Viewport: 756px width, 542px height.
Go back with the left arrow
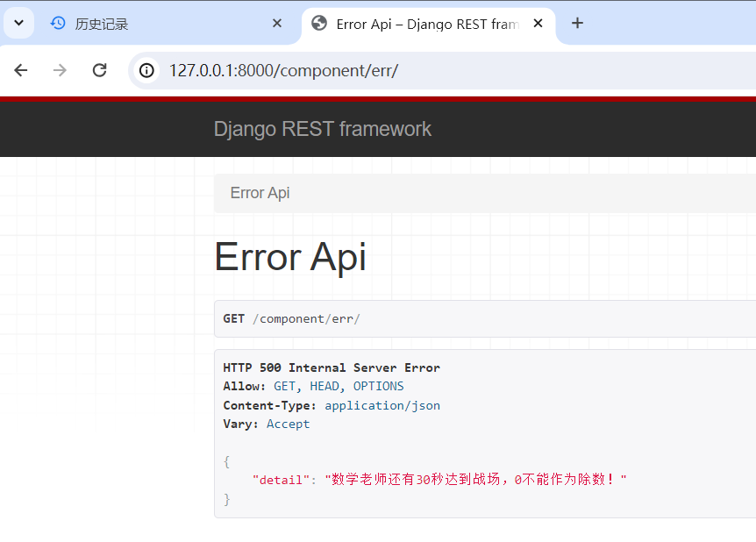coord(21,70)
